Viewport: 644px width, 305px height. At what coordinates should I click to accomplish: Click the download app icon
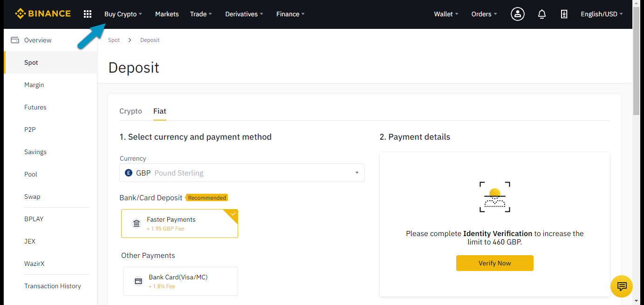564,14
